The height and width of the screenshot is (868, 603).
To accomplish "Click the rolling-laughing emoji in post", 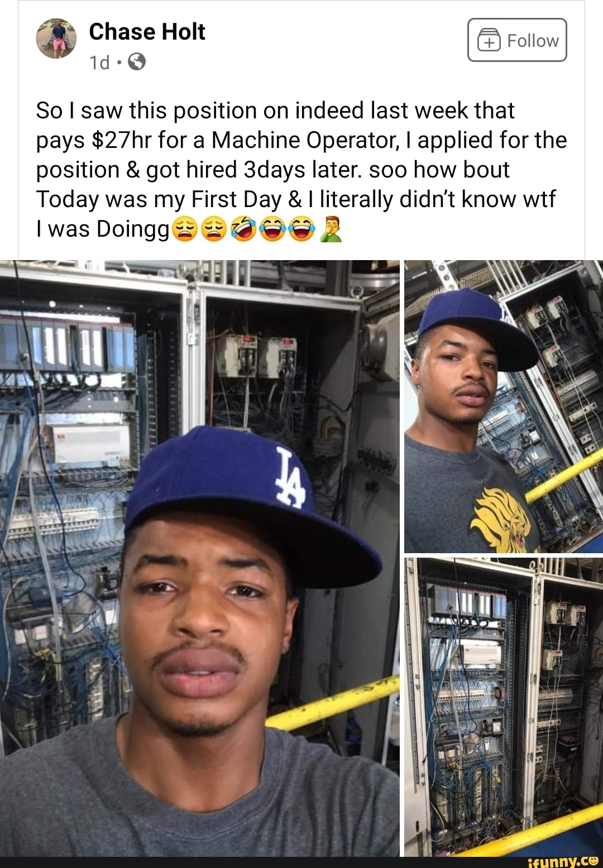I will [243, 229].
